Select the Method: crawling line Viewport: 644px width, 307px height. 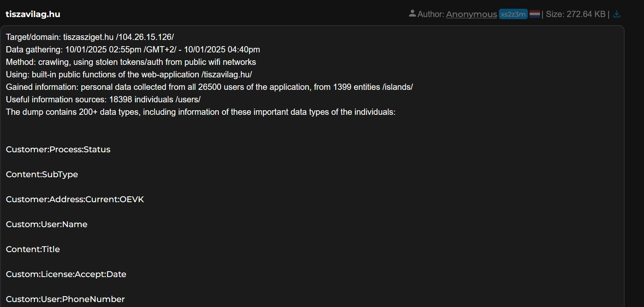pyautogui.click(x=131, y=62)
